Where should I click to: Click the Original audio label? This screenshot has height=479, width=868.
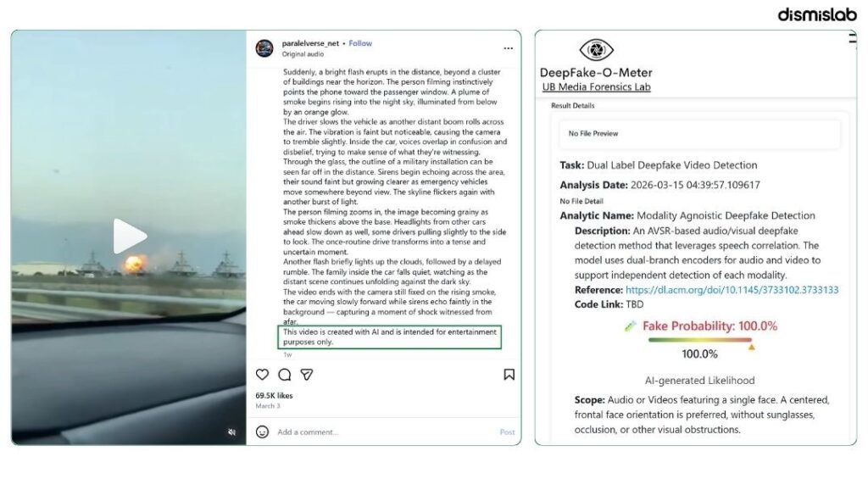tap(303, 54)
